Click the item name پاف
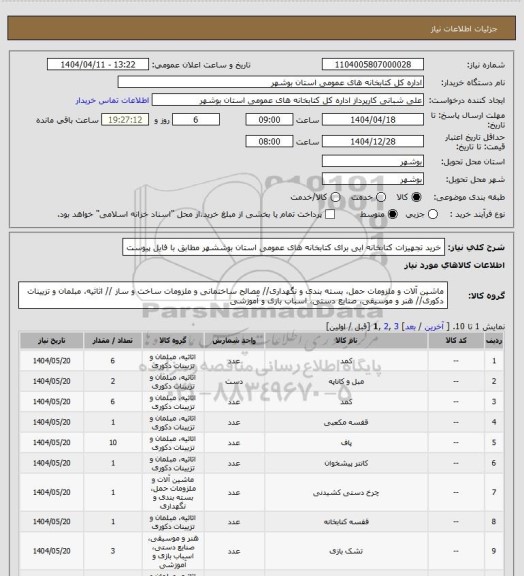 [346, 443]
